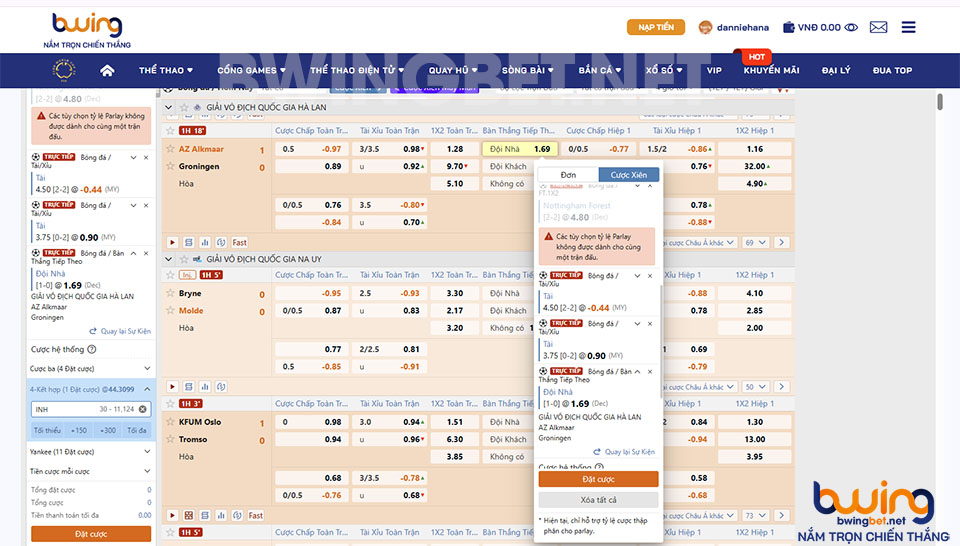This screenshot has width=960, height=546.
Task: Open the hamburger menu in header
Action: 908,28
